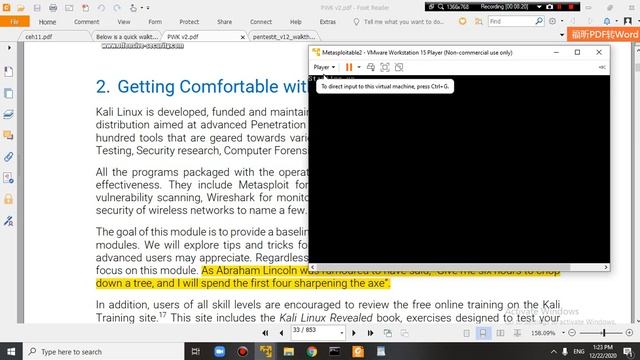Viewport: 640px width, 360px height.
Task: Close the PWK v2.pdf tab
Action: (242, 37)
